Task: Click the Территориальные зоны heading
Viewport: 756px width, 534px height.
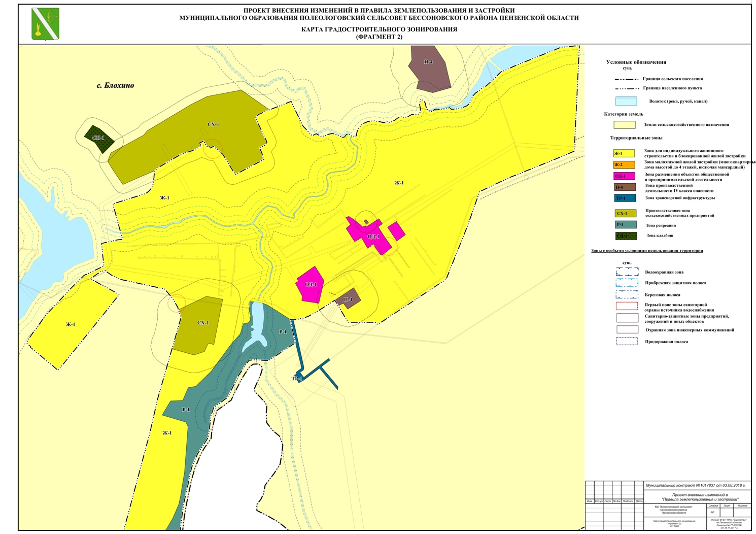Action: pos(636,138)
